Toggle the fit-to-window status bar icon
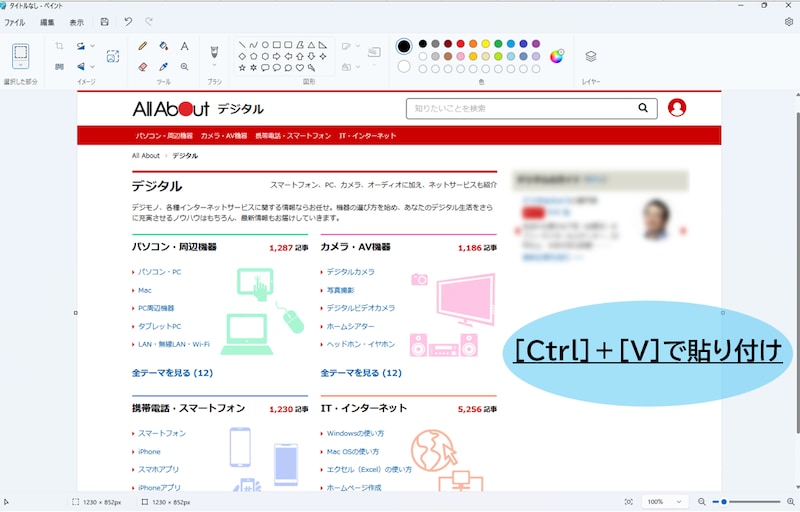The width and height of the screenshot is (800, 512). (629, 502)
